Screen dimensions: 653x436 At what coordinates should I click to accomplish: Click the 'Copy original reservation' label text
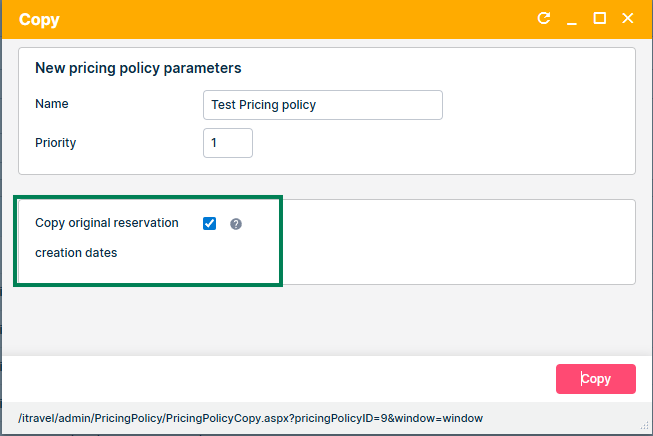[106, 223]
